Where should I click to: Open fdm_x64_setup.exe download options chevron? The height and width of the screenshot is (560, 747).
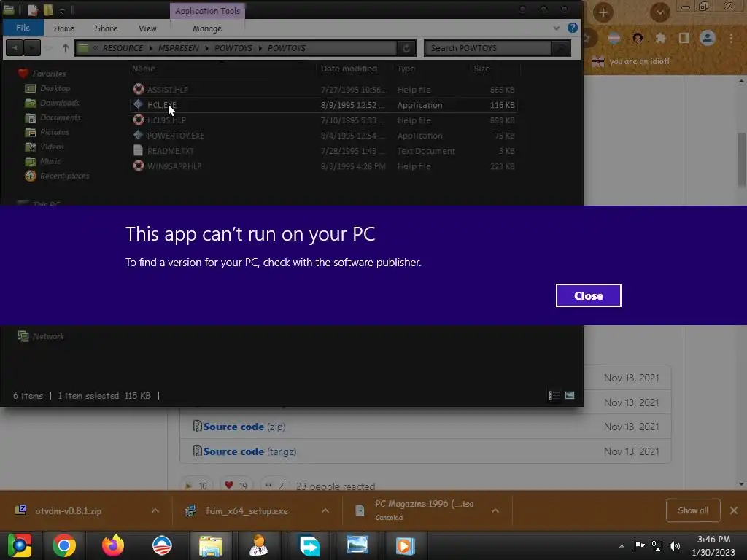point(325,511)
